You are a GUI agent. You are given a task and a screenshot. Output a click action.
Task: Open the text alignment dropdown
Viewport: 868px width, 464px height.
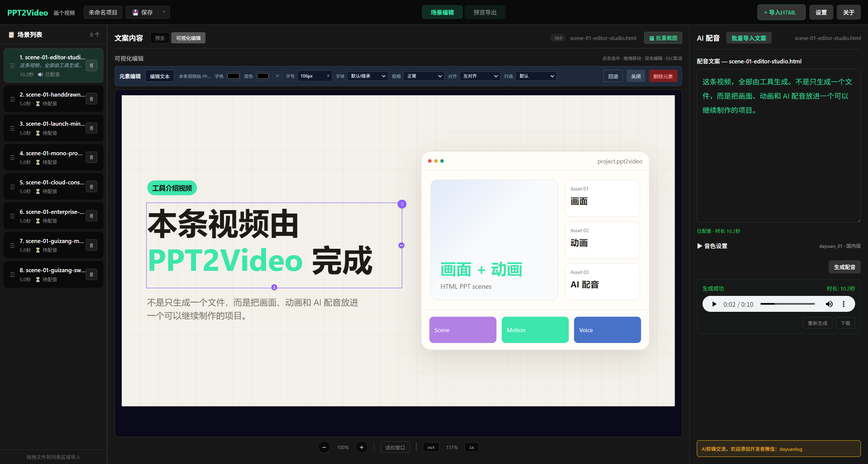pyautogui.click(x=480, y=76)
